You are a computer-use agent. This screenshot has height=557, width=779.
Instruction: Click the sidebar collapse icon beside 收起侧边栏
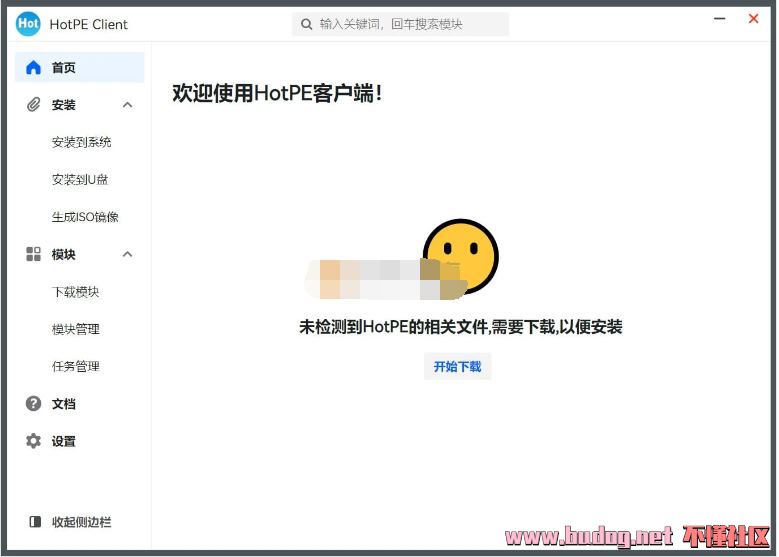pos(35,522)
